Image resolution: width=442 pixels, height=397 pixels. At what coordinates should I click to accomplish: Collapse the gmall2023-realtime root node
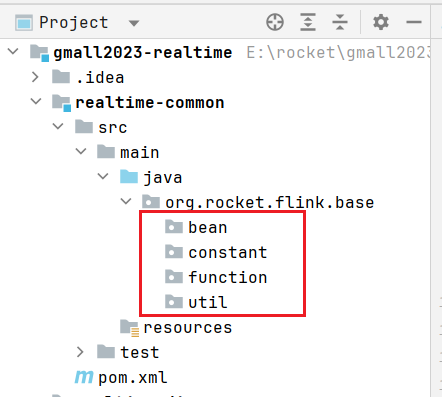[13, 52]
